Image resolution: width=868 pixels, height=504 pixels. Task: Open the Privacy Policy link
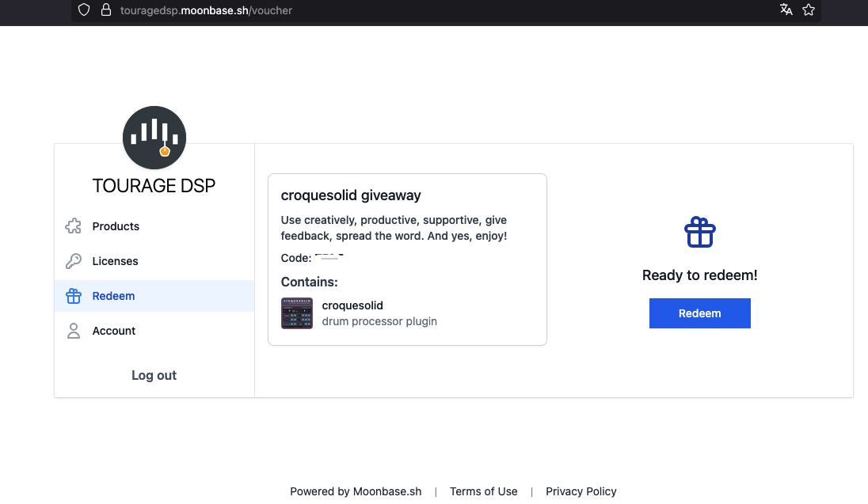coord(581,491)
